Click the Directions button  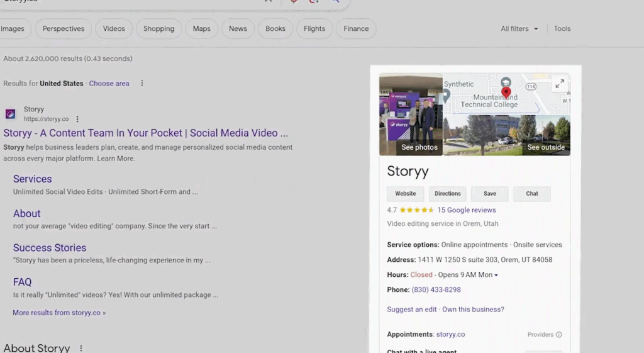[448, 194]
